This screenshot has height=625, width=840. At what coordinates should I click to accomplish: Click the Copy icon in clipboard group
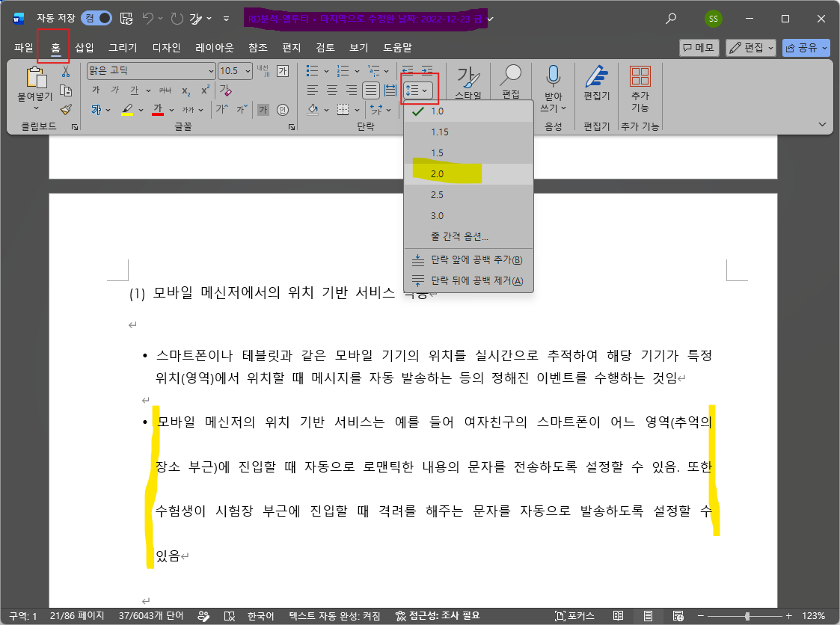[x=65, y=90]
